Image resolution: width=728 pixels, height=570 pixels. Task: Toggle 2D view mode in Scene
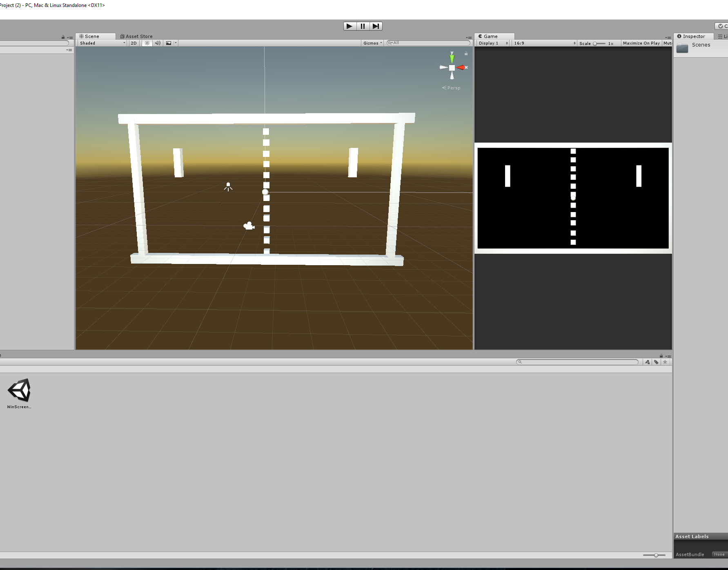point(134,43)
